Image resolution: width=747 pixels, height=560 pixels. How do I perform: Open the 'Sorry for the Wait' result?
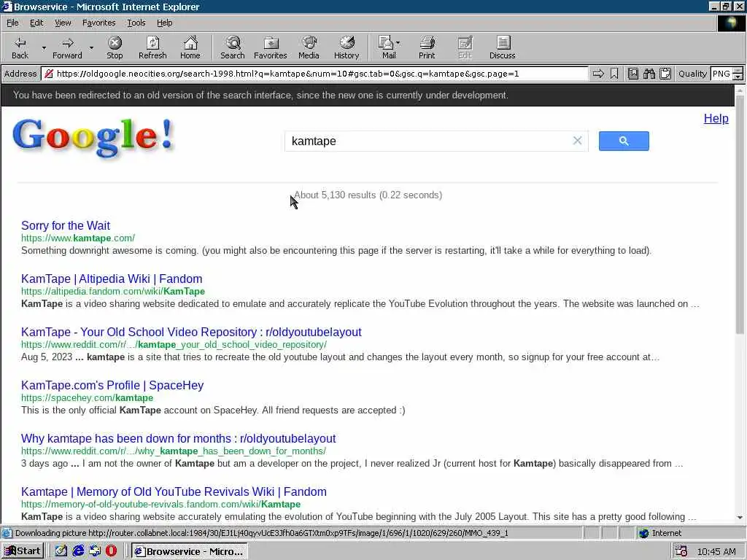pyautogui.click(x=66, y=226)
